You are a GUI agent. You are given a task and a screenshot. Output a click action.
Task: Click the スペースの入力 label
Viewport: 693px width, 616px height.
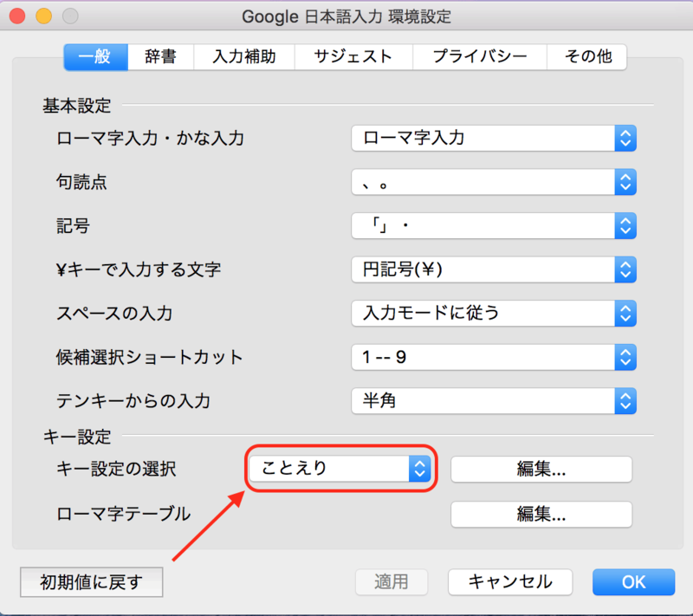click(114, 314)
